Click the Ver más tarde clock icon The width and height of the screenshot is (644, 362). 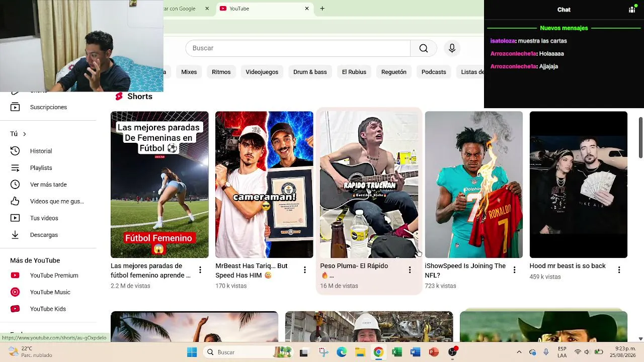point(15,185)
